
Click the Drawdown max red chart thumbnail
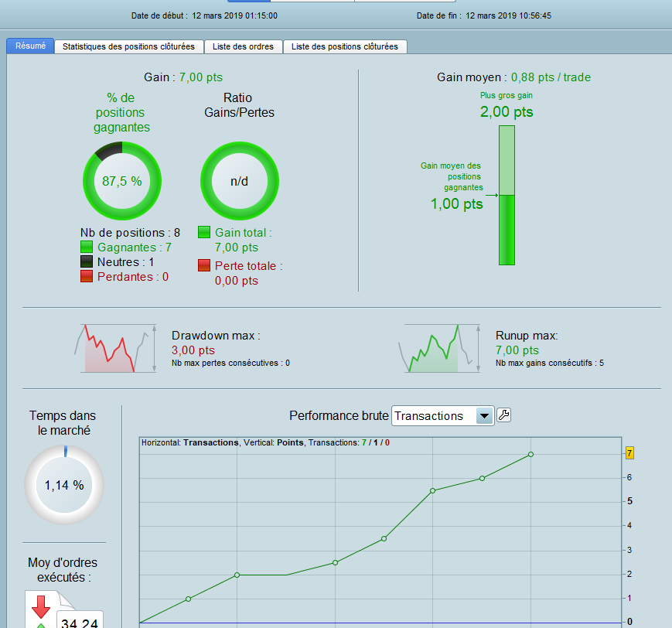116,348
